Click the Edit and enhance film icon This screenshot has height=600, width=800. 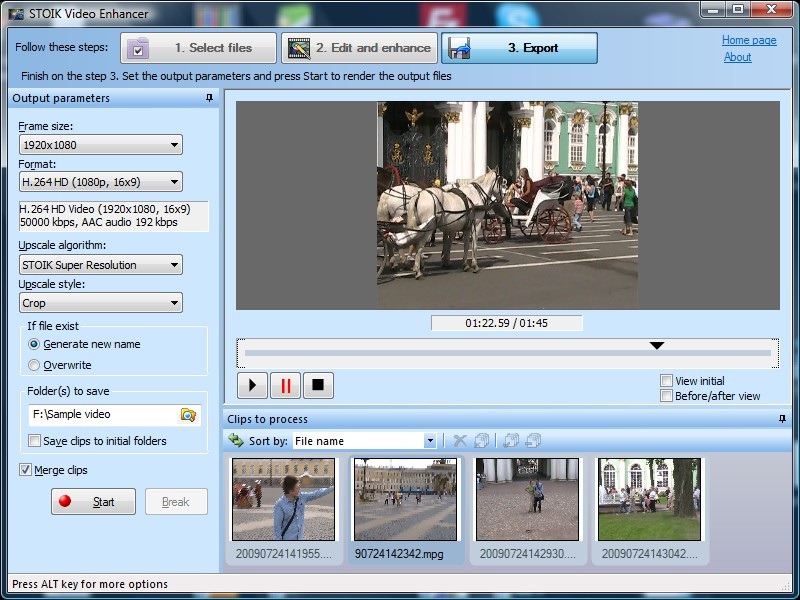(299, 48)
